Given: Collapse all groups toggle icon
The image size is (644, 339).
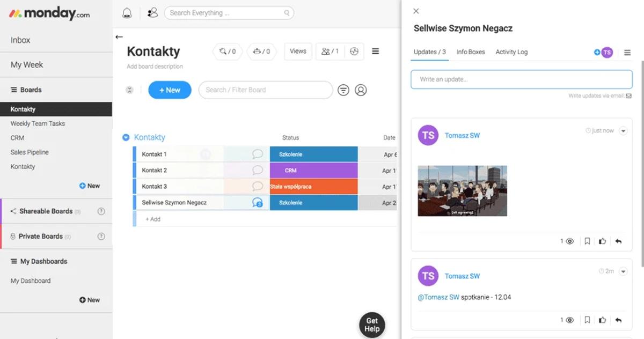Looking at the screenshot, I should coord(129,90).
